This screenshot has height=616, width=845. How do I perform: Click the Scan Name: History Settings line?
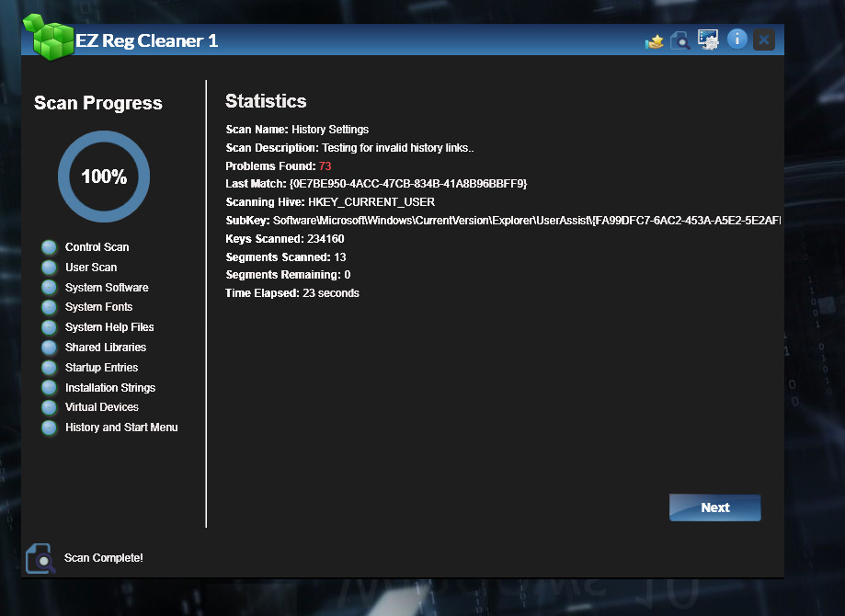pyautogui.click(x=297, y=130)
